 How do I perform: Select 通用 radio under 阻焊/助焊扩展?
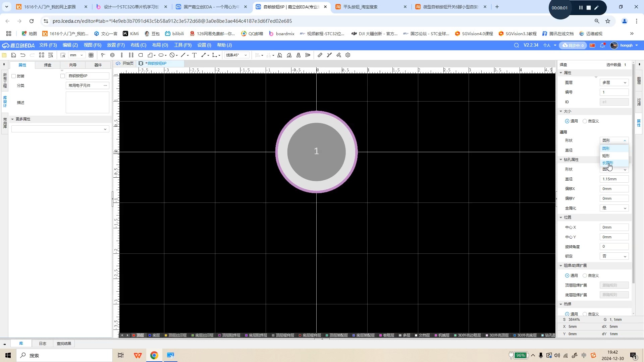[x=567, y=276]
